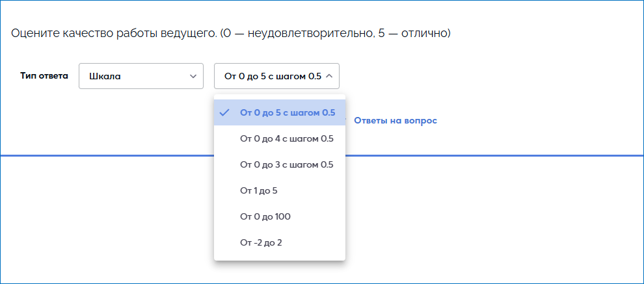
Task: Click the chevron arrow in the Шкала box
Action: [193, 76]
